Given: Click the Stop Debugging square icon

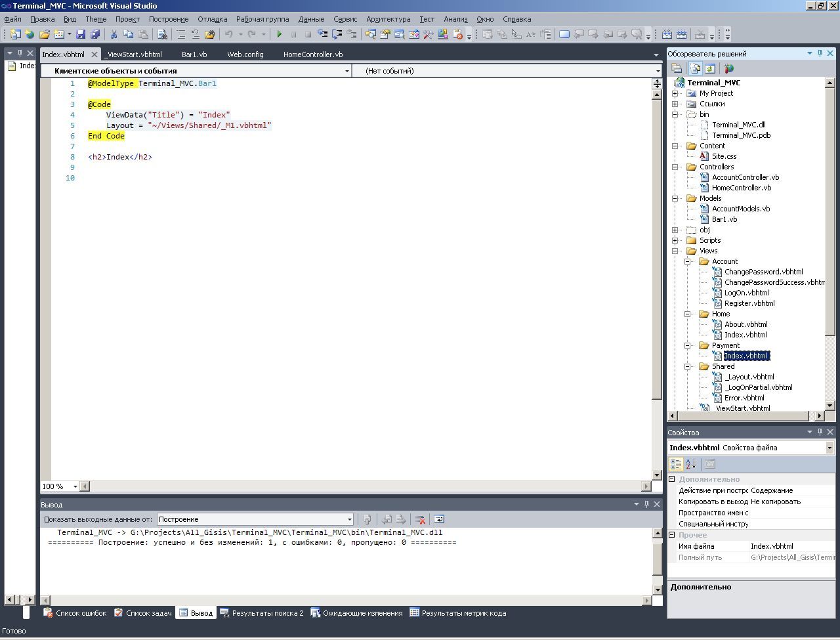Looking at the screenshot, I should 308,34.
